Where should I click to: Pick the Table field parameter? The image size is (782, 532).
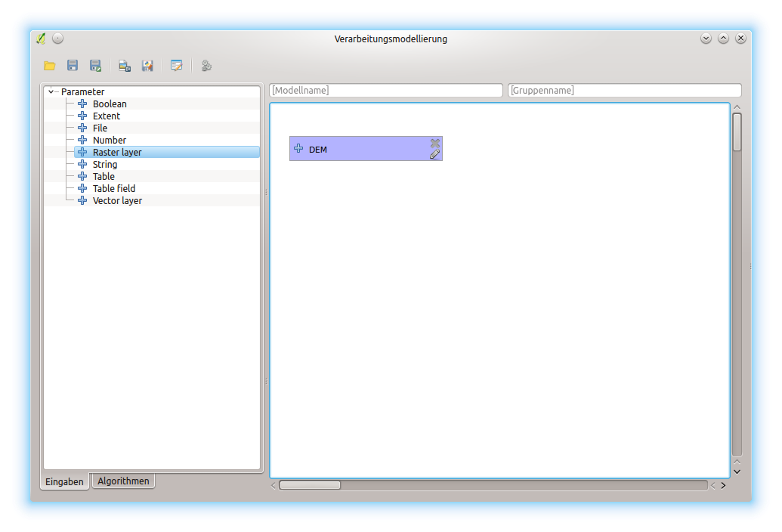pos(114,188)
